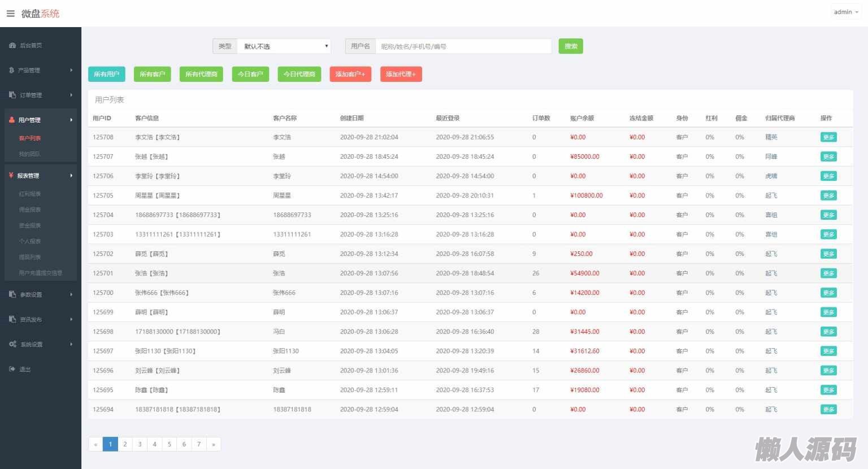
Task: Click the bitcoin icon for 产品管理
Action: tap(12, 70)
